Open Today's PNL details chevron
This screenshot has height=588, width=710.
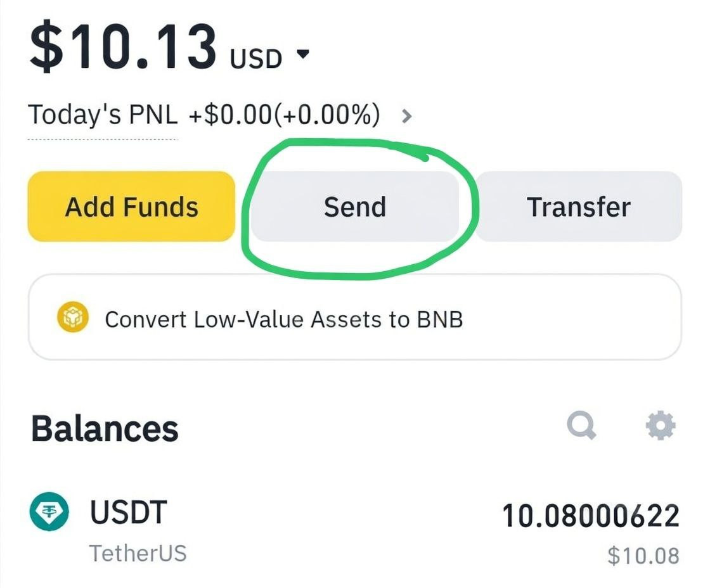(407, 117)
